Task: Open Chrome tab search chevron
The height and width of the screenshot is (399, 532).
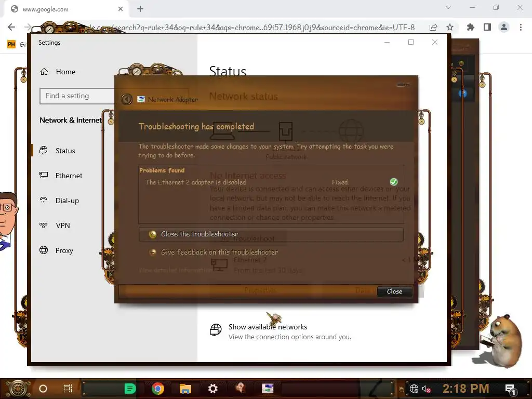Action: click(448, 7)
